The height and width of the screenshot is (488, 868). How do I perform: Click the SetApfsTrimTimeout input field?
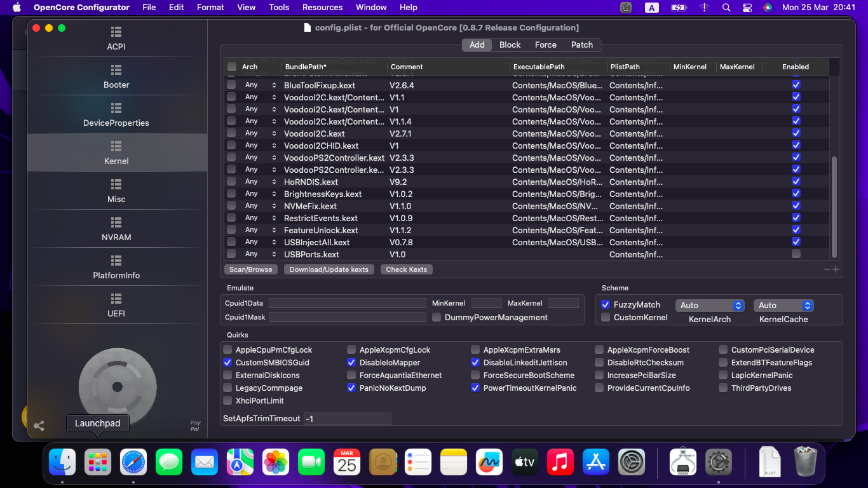pyautogui.click(x=347, y=419)
